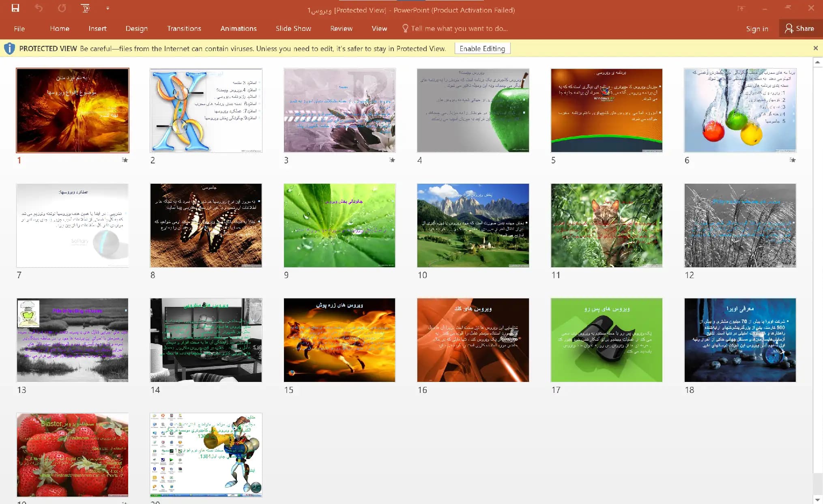The height and width of the screenshot is (504, 823).
Task: Open Ribbon Display Options button
Action: 741,8
